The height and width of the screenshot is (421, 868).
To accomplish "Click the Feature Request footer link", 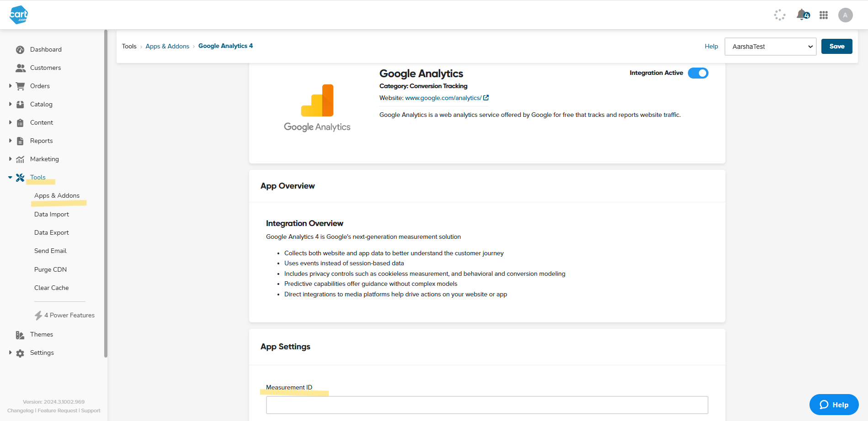I will point(58,410).
